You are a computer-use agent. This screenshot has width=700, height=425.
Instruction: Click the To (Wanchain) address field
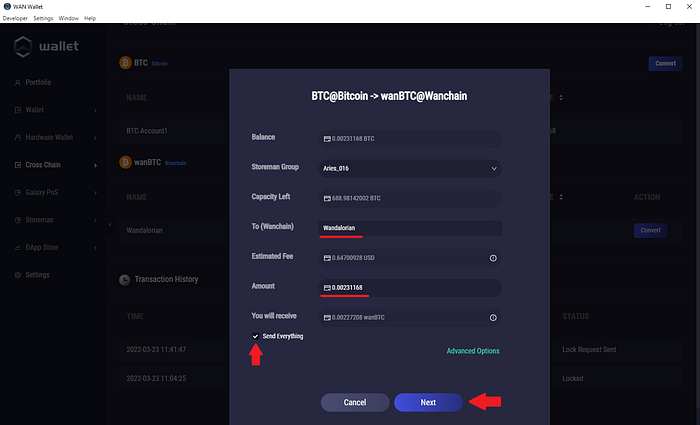(408, 228)
